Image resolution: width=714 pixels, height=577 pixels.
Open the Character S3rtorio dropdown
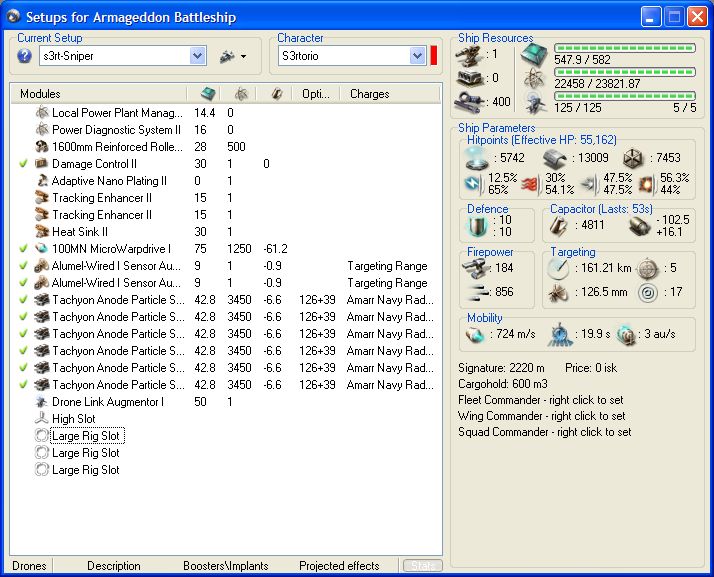pos(417,57)
